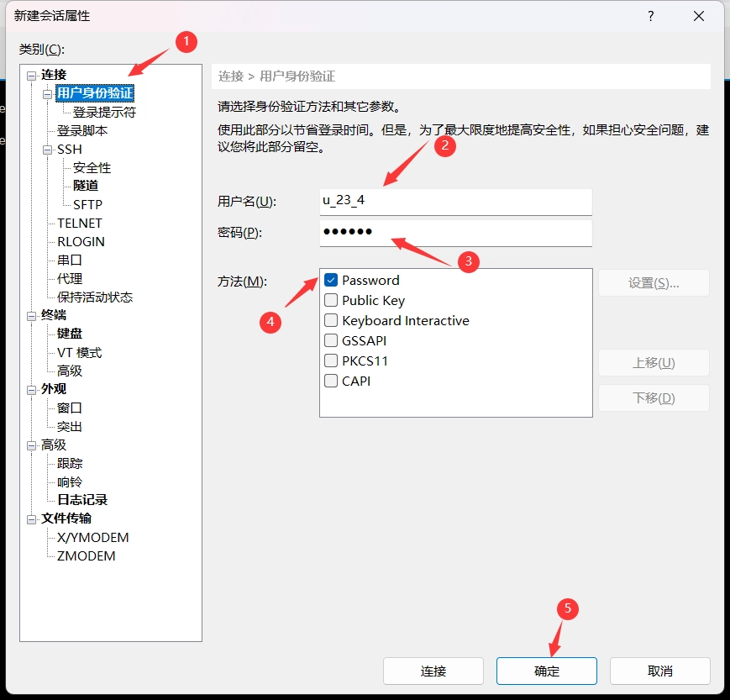The height and width of the screenshot is (700, 730).
Task: Collapse the 连接 tree node
Action: coord(32,76)
